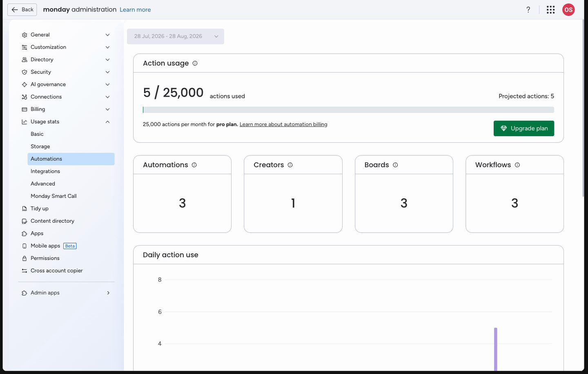The height and width of the screenshot is (374, 588).
Task: Click the Usage stats chart icon
Action: [24, 122]
